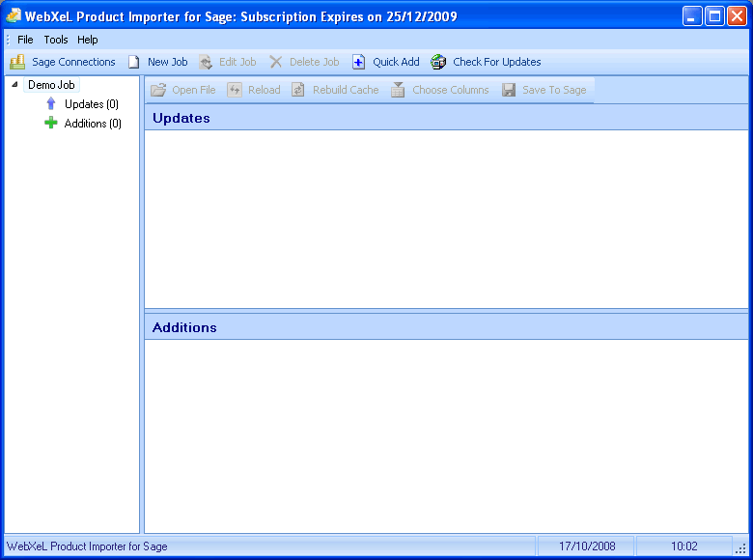The image size is (753, 560).
Task: Click the Check For Updates globe icon
Action: coord(438,62)
